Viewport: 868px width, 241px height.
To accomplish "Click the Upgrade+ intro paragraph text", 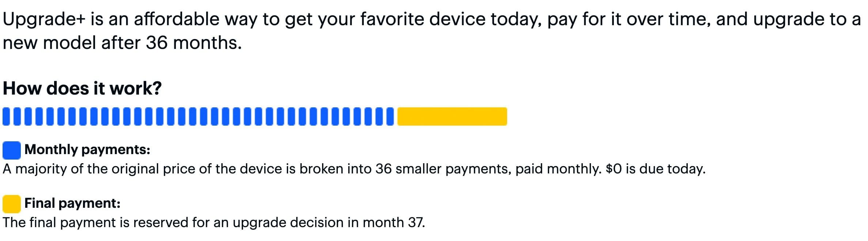I will pos(431,31).
